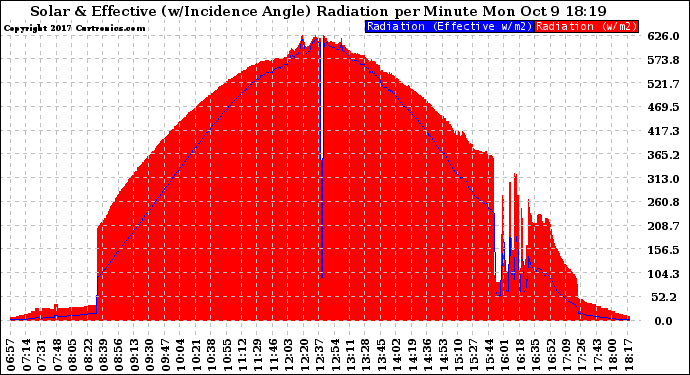Click the 07:14 time axis label
690x375 pixels.
(x=26, y=355)
